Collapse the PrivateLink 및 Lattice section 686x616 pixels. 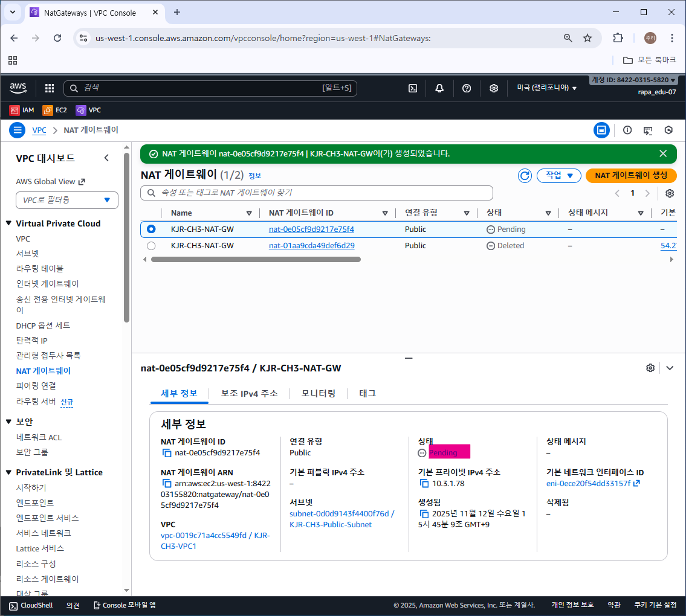click(8, 472)
